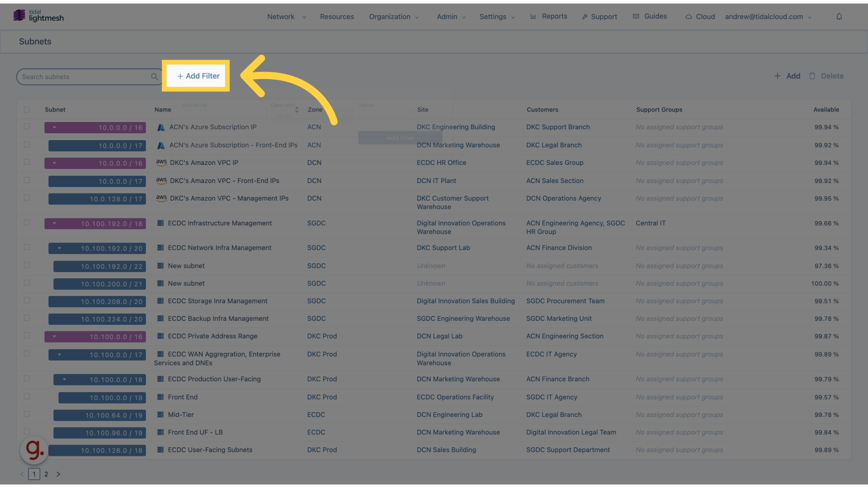Expand the 10.100.192.0/18 subnet row
Screen dimensions: 868x488
(54, 223)
